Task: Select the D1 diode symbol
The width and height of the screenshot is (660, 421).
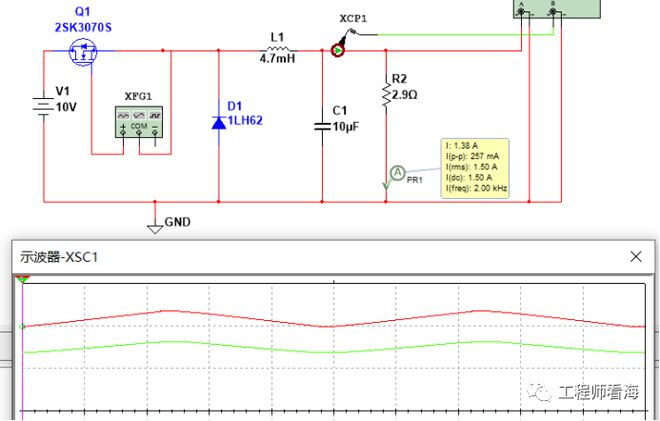Action: [218, 123]
